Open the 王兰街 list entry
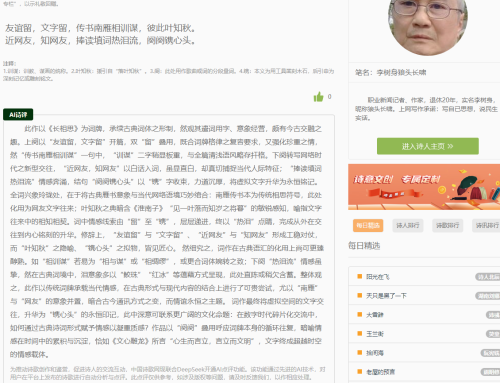Screen dimensions: 500x383 [x=375, y=334]
